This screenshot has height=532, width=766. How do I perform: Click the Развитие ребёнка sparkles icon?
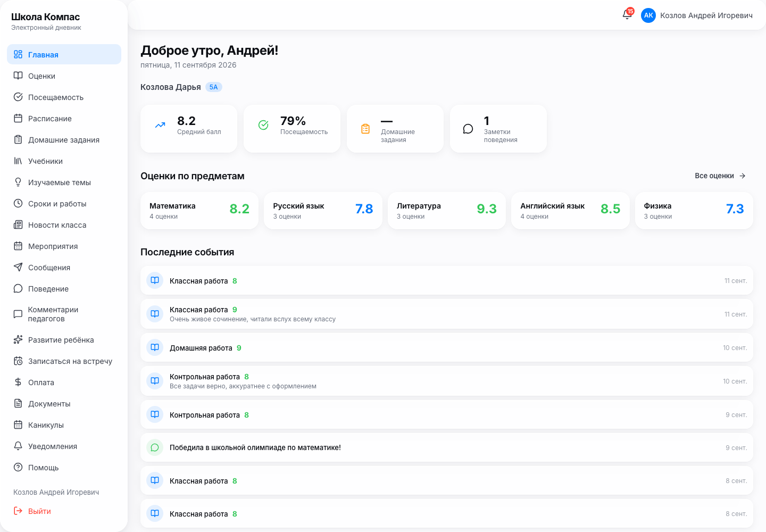tap(18, 339)
